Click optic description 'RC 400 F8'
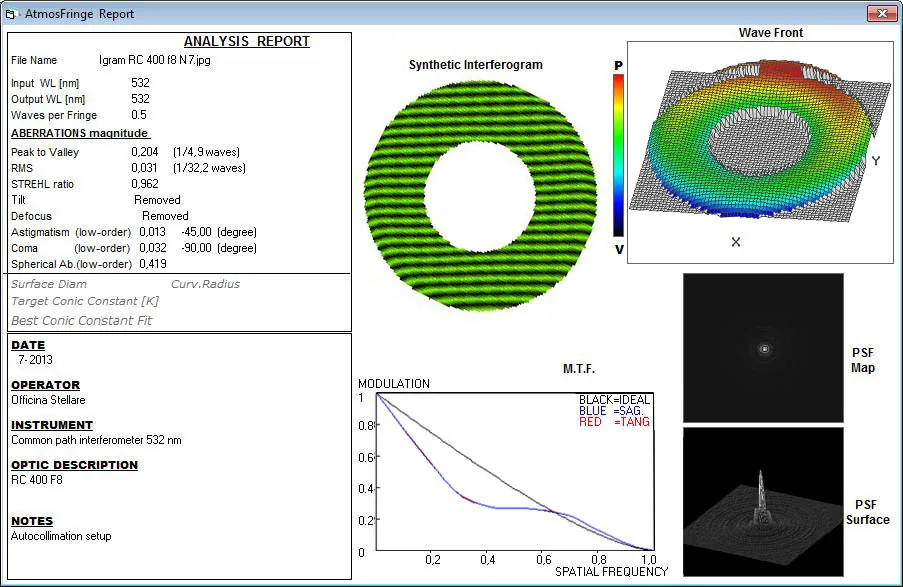This screenshot has height=587, width=903. tap(37, 480)
